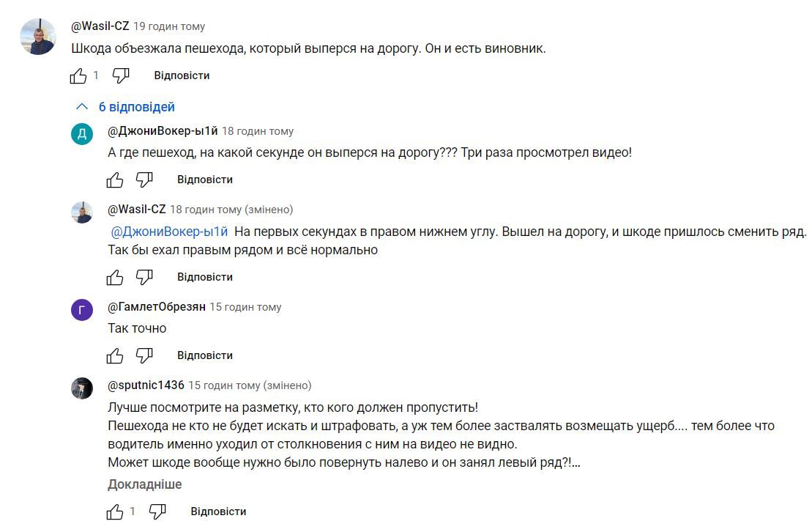Image resolution: width=812 pixels, height=532 pixels.
Task: Expand @sputnic1436's comment with 'Докладніше'
Action: click(x=144, y=484)
